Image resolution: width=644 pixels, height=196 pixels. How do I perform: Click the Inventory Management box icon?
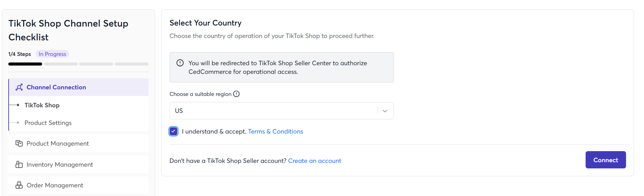19,165
